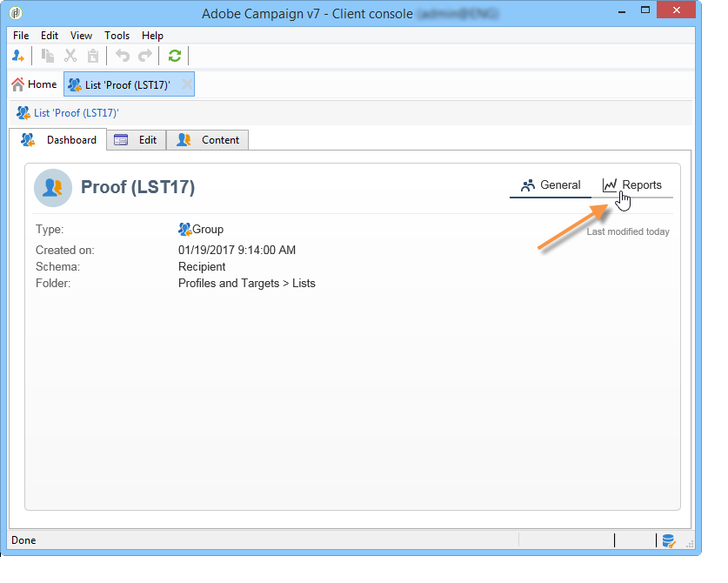The width and height of the screenshot is (728, 583).
Task: Click the Profiles and Targets > Lists folder value
Action: (246, 284)
